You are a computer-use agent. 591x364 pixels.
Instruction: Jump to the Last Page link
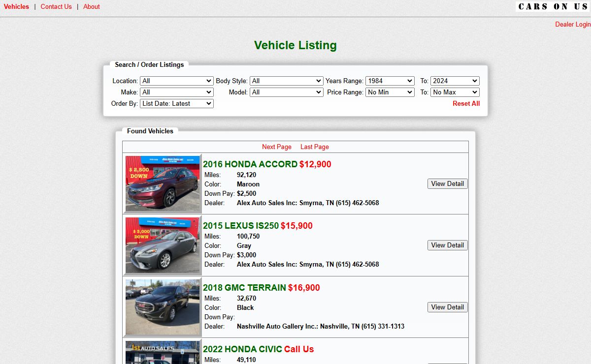tap(315, 147)
